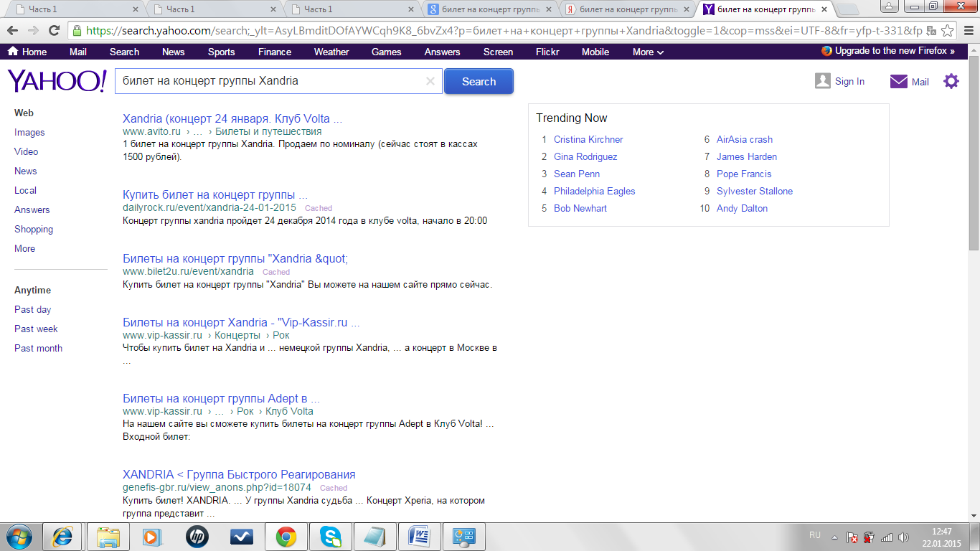Open the new tab button
Viewport: 980px width, 551px height.
pos(848,9)
